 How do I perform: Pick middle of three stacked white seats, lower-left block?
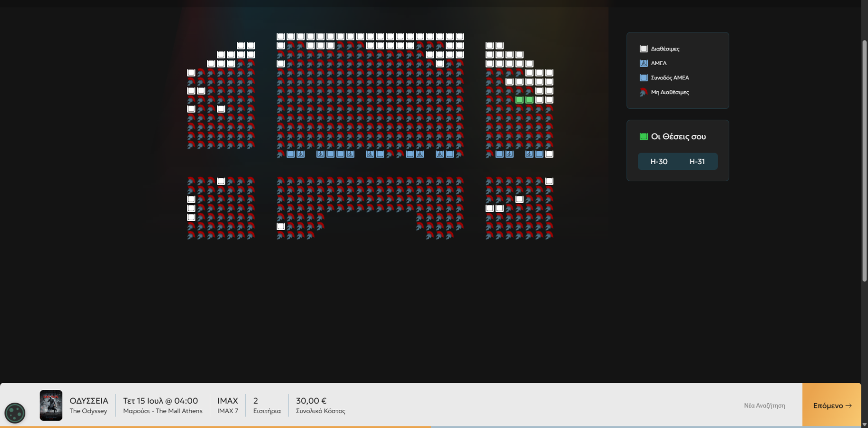(191, 208)
